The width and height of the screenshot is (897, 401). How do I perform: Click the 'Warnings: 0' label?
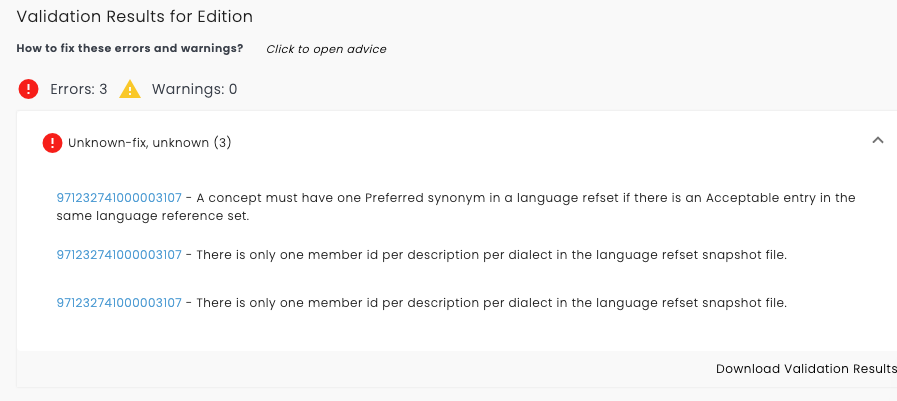(x=194, y=89)
